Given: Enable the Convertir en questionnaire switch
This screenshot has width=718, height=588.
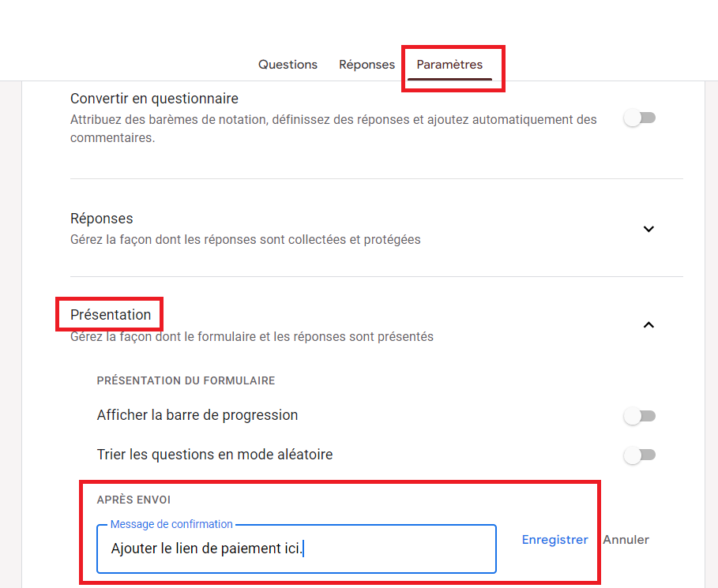Looking at the screenshot, I should click(639, 118).
